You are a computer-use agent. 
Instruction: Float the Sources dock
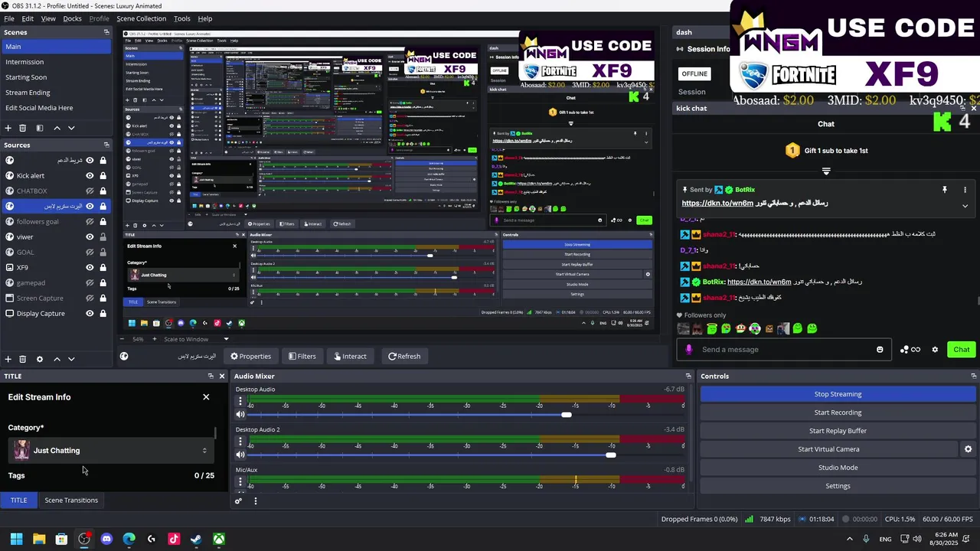106,145
